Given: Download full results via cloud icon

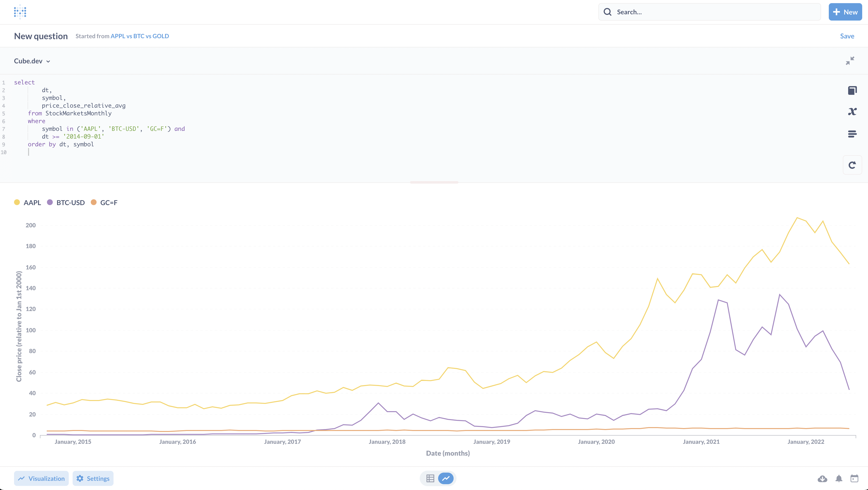Looking at the screenshot, I should (x=822, y=479).
